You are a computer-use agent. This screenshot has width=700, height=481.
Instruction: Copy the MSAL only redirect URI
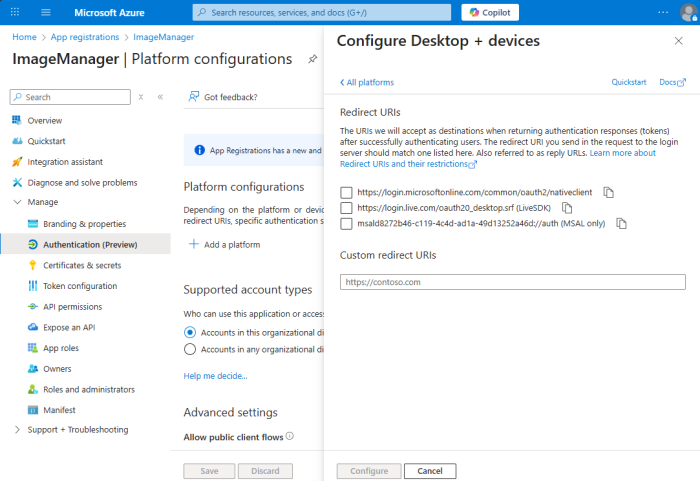click(622, 224)
